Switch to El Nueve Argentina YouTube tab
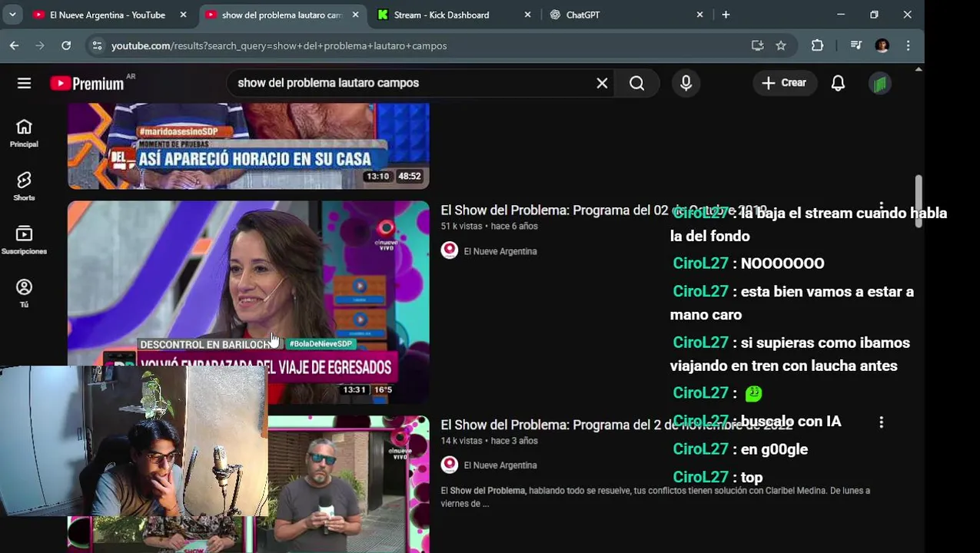Screen dimensions: 980x553 (108, 15)
